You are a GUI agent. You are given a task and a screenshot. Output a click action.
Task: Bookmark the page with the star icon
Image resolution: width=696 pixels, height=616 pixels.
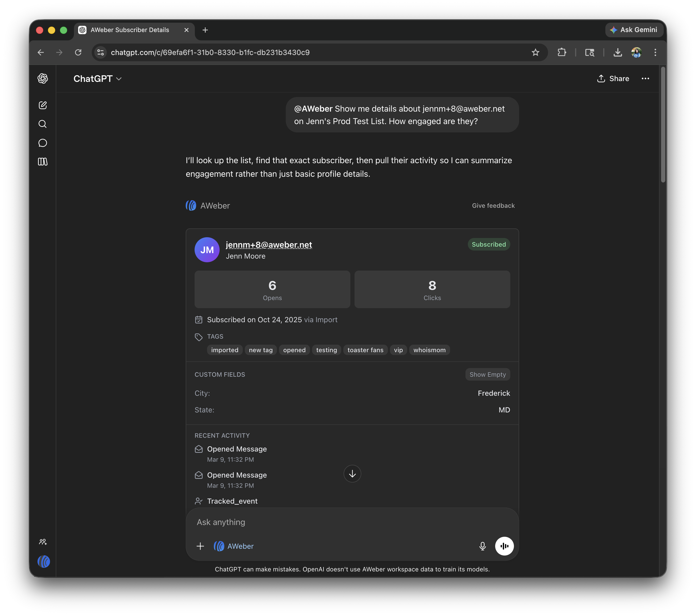[x=536, y=52]
